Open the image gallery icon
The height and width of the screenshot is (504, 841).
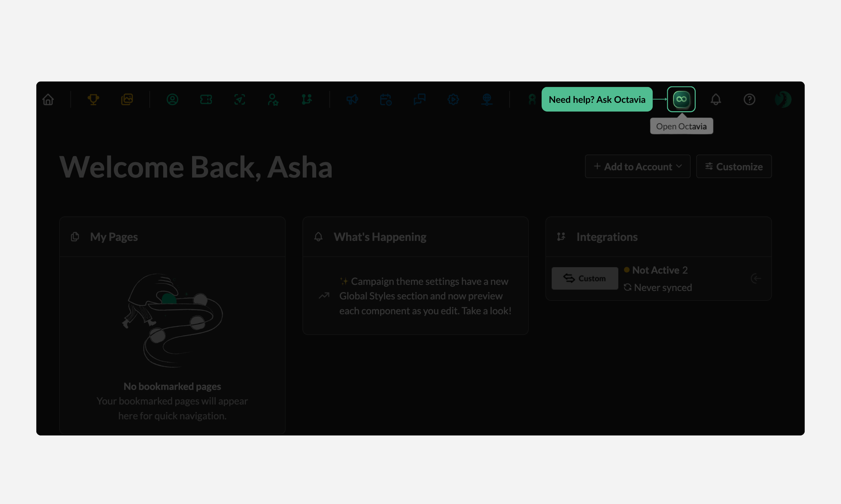pyautogui.click(x=127, y=99)
